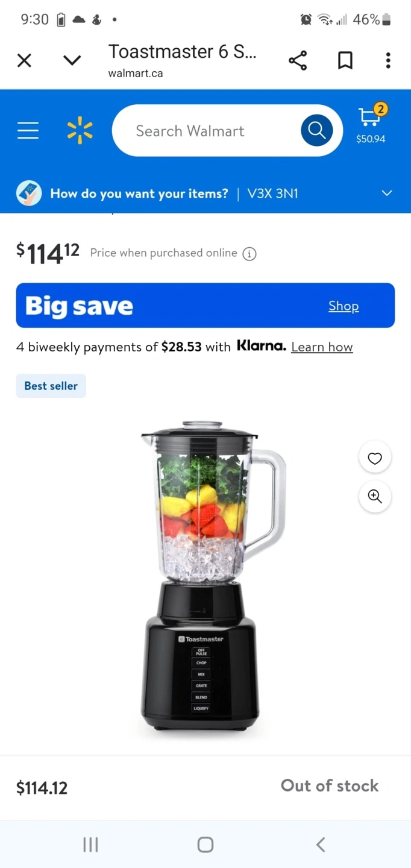Tap the Android recent apps button

[x=90, y=844]
